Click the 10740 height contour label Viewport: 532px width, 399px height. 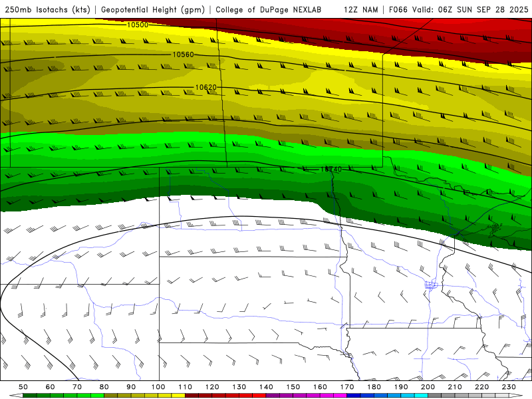331,169
